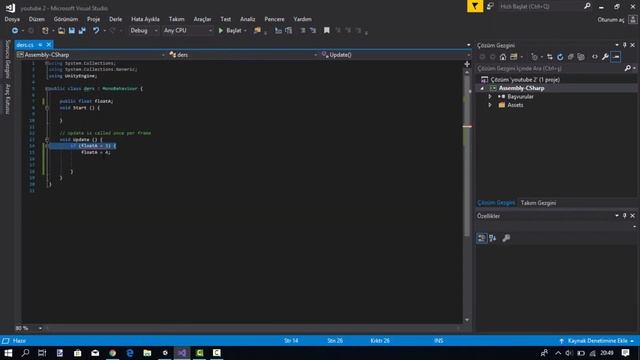Open the Derle menu
Image resolution: width=640 pixels, height=360 pixels.
116,19
